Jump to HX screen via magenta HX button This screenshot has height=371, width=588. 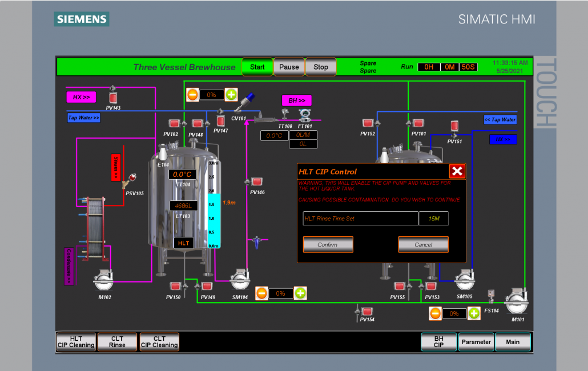pyautogui.click(x=82, y=97)
